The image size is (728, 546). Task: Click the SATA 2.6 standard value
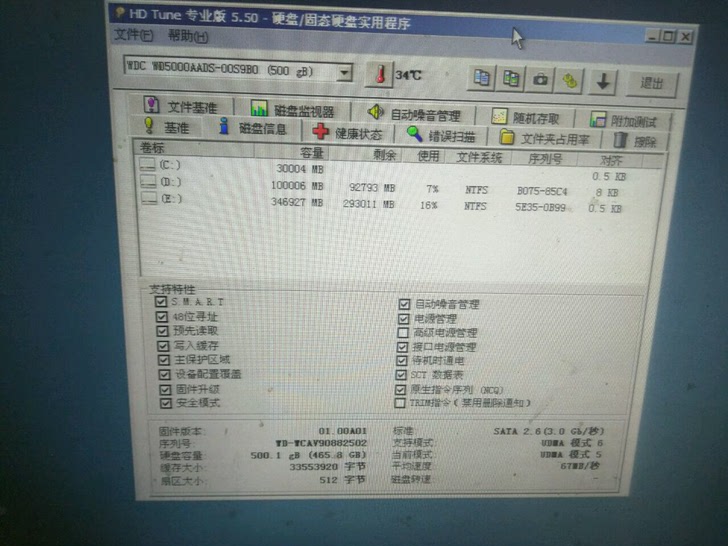point(548,431)
